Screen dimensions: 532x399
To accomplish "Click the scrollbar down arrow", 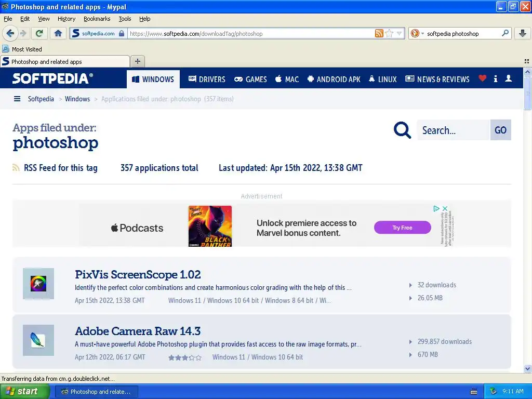I will point(527,368).
